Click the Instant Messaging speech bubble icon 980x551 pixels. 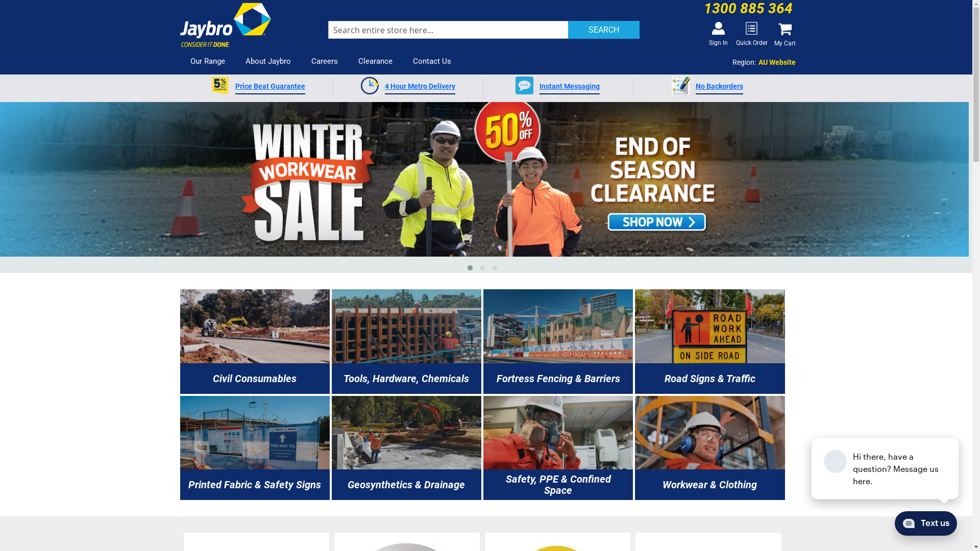point(524,86)
